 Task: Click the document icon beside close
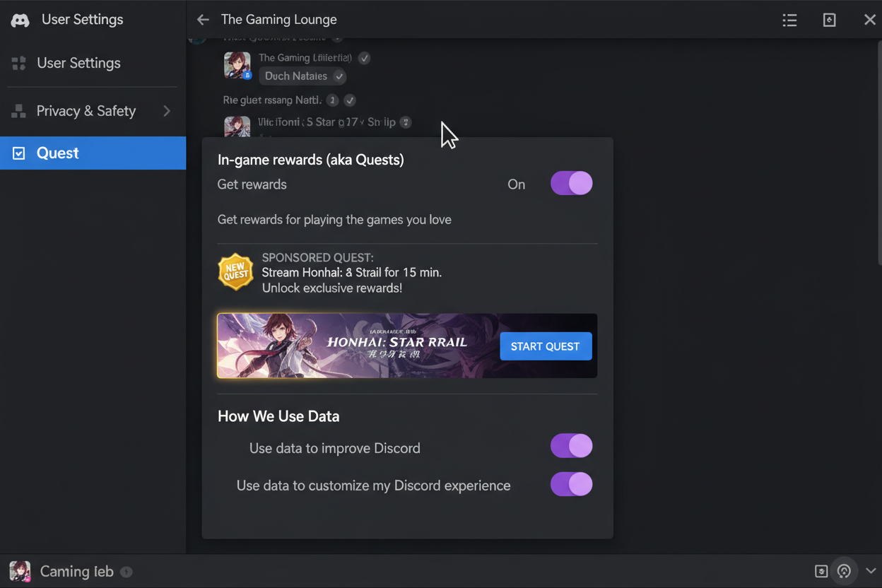click(830, 20)
